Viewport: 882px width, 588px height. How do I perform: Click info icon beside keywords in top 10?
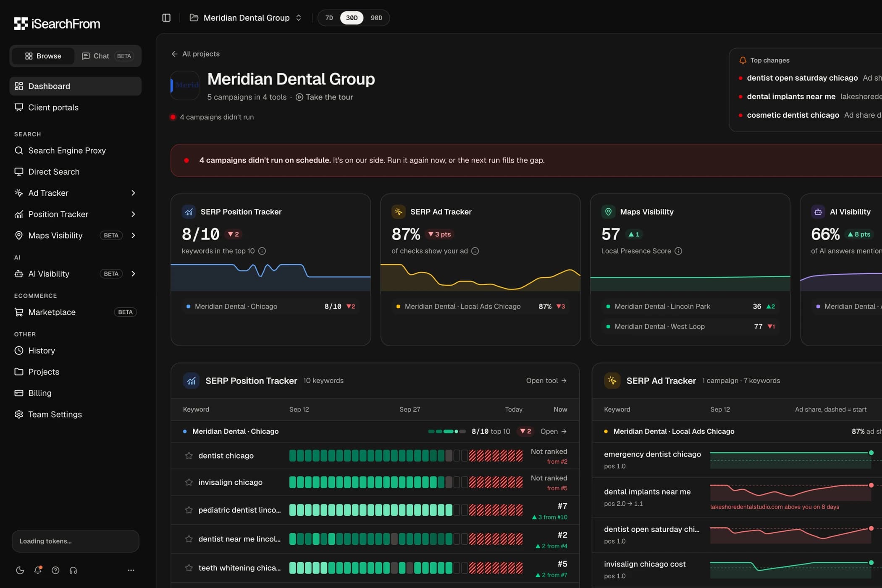coord(262,251)
